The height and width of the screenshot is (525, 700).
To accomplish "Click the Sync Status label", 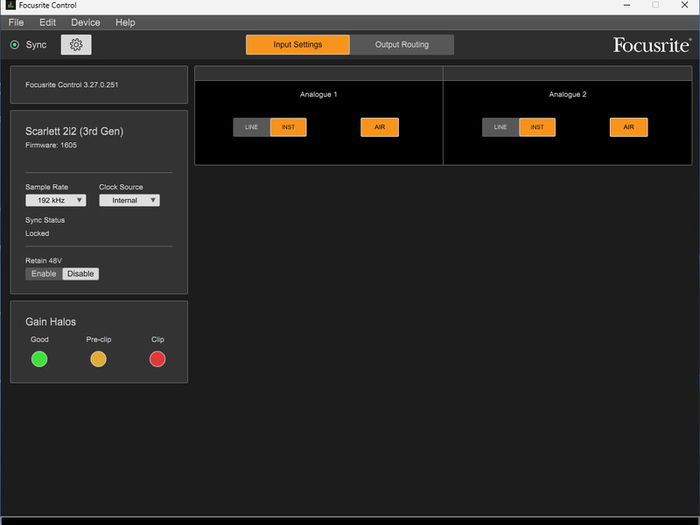I will pyautogui.click(x=45, y=220).
